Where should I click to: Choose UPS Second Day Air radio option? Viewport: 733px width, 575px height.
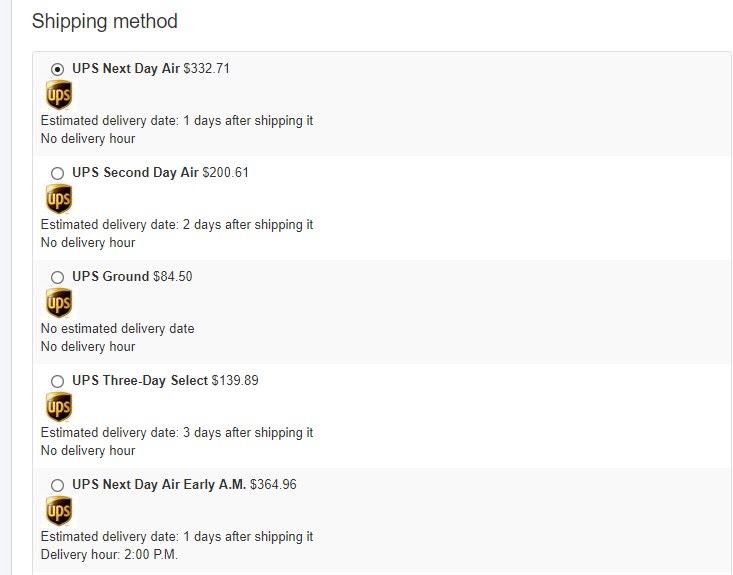pos(57,173)
